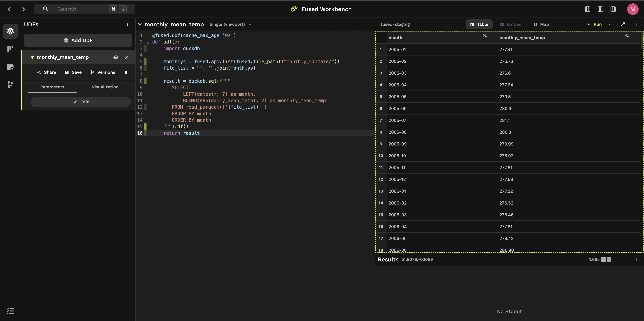Viewport: 644px width, 321px height.
Task: Switch to the Map view tab
Action: (x=541, y=24)
